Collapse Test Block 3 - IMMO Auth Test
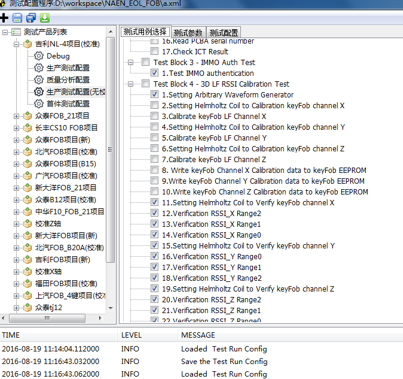Screen dimensions: 403x379 point(131,62)
